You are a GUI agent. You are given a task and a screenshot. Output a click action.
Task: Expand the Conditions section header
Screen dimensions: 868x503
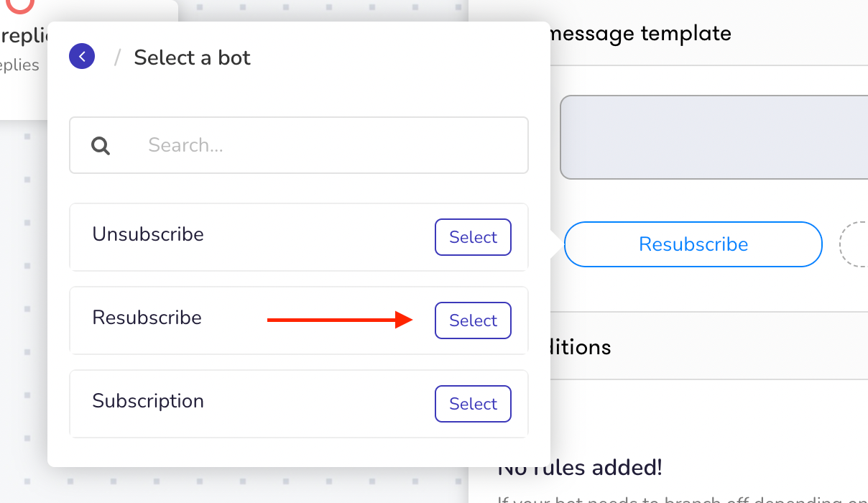[x=581, y=347]
